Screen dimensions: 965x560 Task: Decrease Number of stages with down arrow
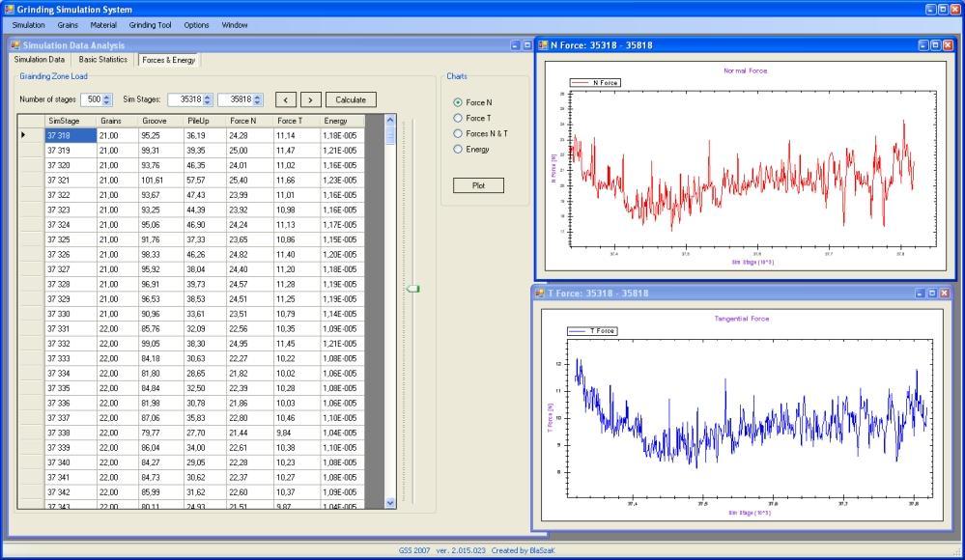click(x=107, y=102)
